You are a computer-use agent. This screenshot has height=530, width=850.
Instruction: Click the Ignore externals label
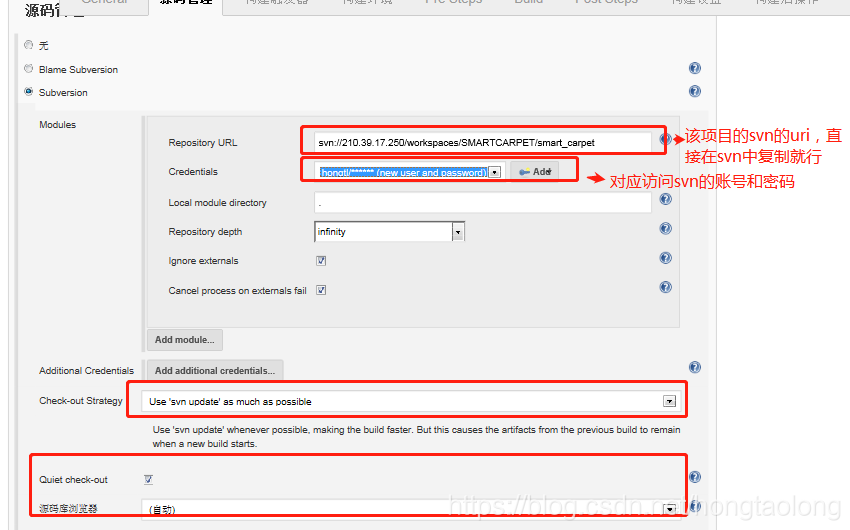[x=203, y=261]
